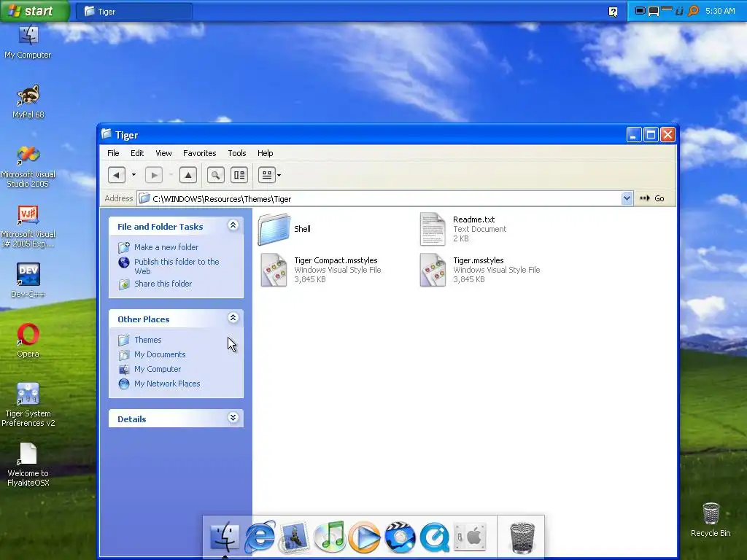Viewport: 747px width, 560px height.
Task: Expand the Details panel
Action: 233,418
